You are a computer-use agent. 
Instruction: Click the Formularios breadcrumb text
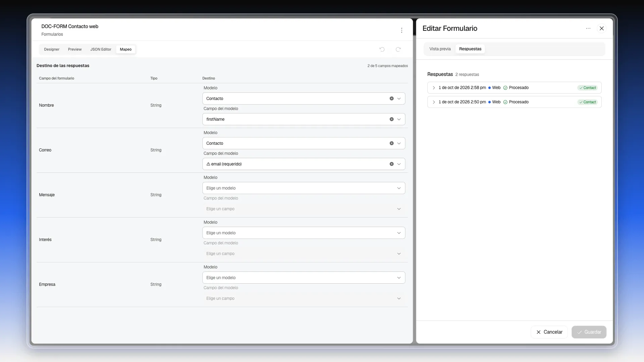point(52,35)
